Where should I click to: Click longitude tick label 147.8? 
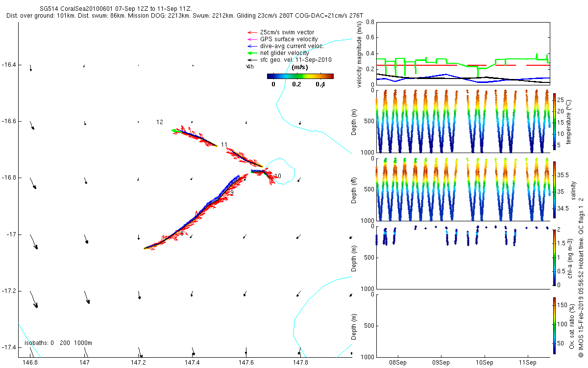click(x=300, y=362)
